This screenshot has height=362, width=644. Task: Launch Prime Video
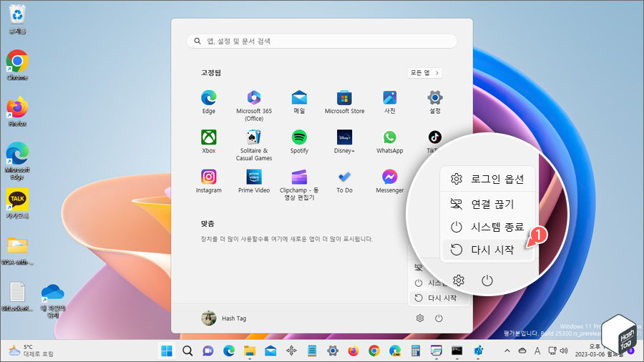[x=254, y=181]
